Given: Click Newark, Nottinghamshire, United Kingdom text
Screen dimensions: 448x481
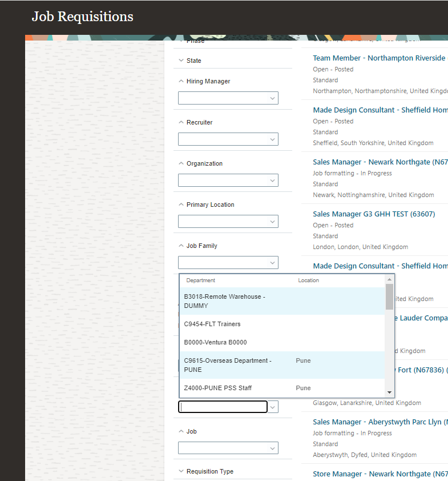Looking at the screenshot, I should click(x=373, y=195).
